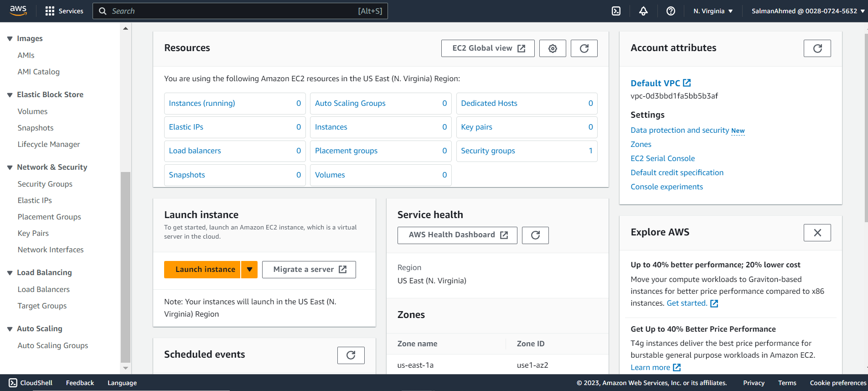Collapse the Images sidebar section
Viewport: 868px width, 391px height.
[10, 39]
